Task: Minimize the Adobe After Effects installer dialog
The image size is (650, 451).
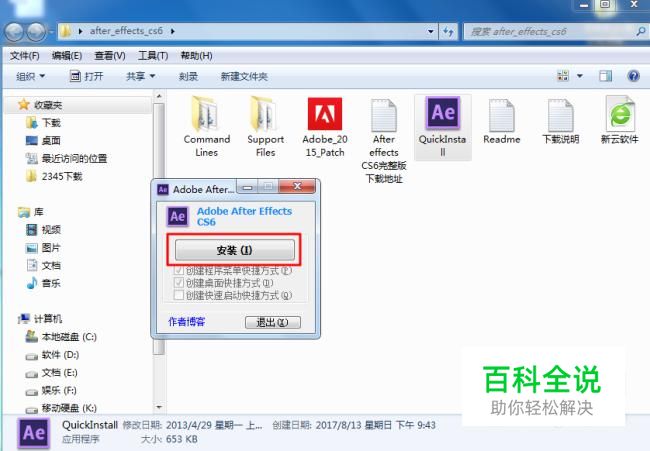Action: tap(247, 187)
